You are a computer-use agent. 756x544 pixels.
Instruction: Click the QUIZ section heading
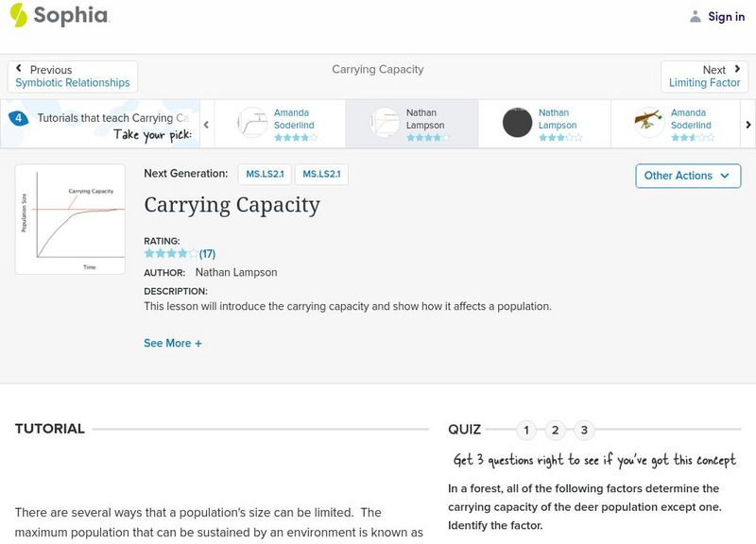464,430
